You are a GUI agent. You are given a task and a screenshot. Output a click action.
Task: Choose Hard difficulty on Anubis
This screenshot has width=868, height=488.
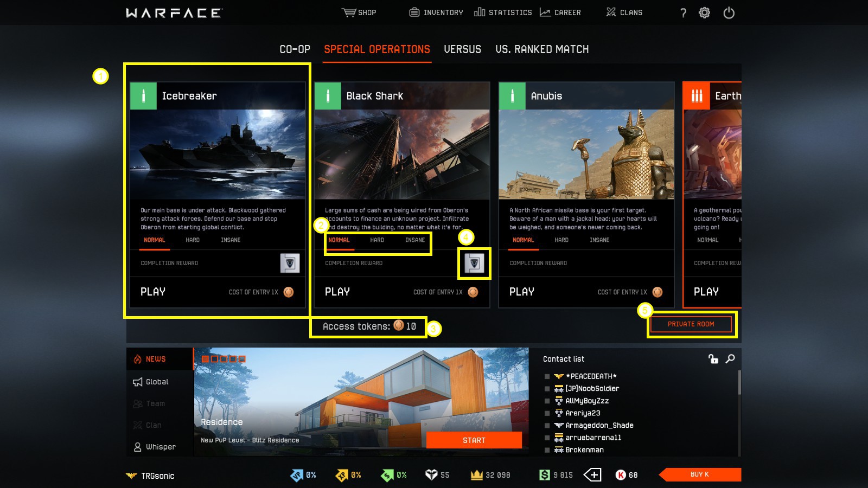[561, 240]
